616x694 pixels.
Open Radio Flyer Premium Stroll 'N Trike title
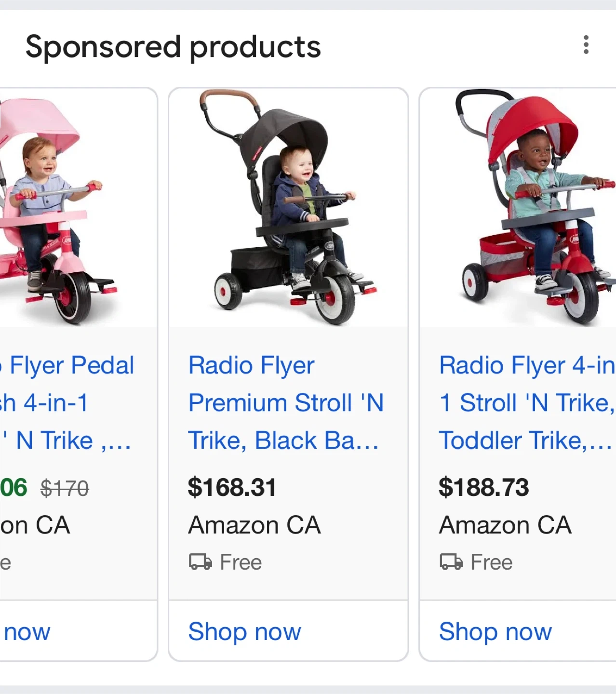(285, 403)
